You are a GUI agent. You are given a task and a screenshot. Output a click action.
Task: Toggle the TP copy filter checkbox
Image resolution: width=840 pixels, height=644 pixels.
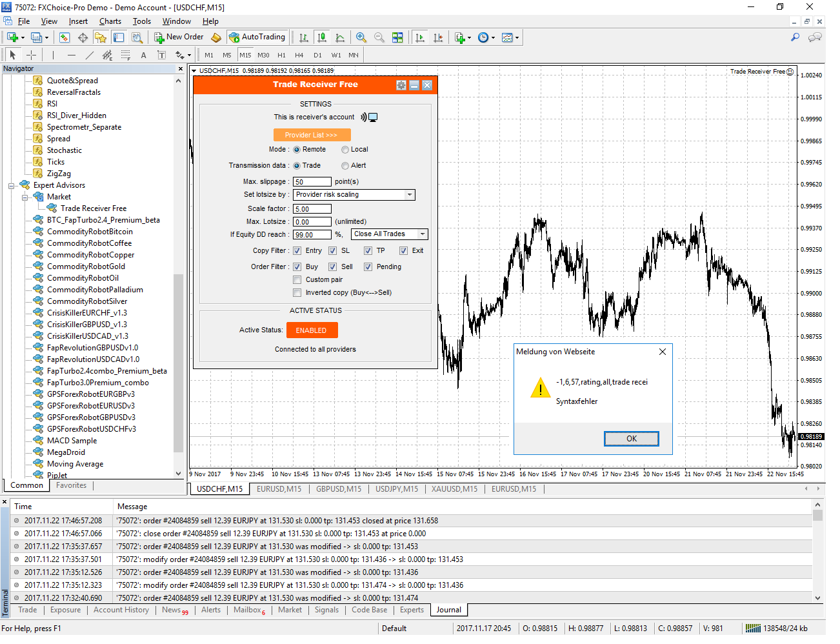point(368,251)
